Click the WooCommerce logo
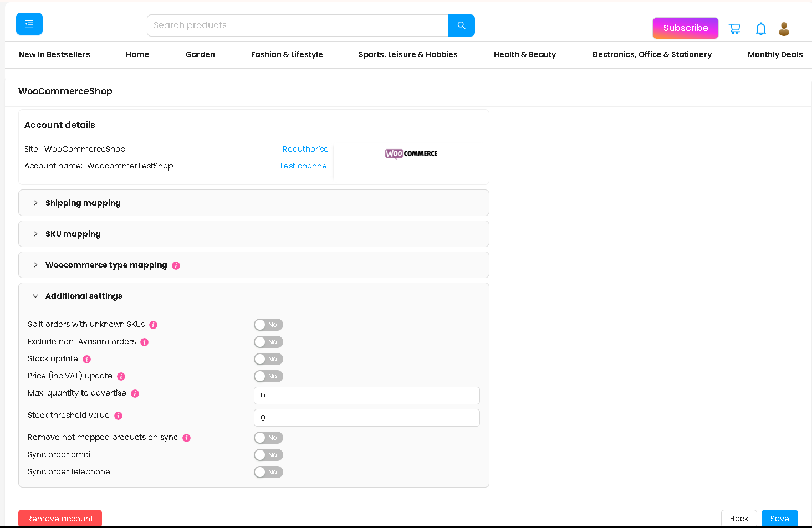 [x=411, y=153]
